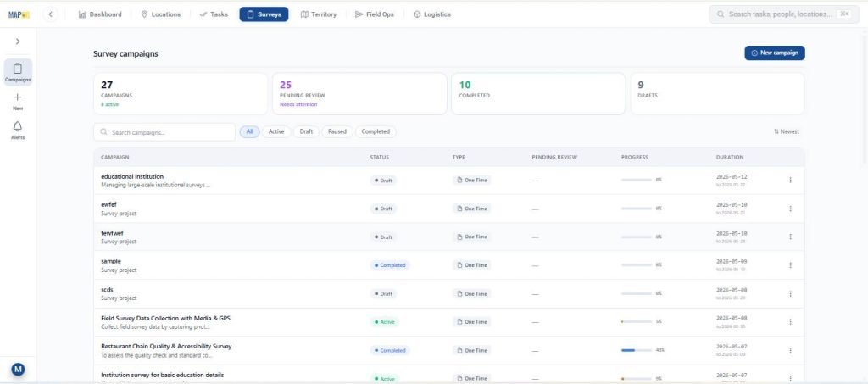The height and width of the screenshot is (384, 868).
Task: Open the 10 Completed stat card
Action: [538, 94]
